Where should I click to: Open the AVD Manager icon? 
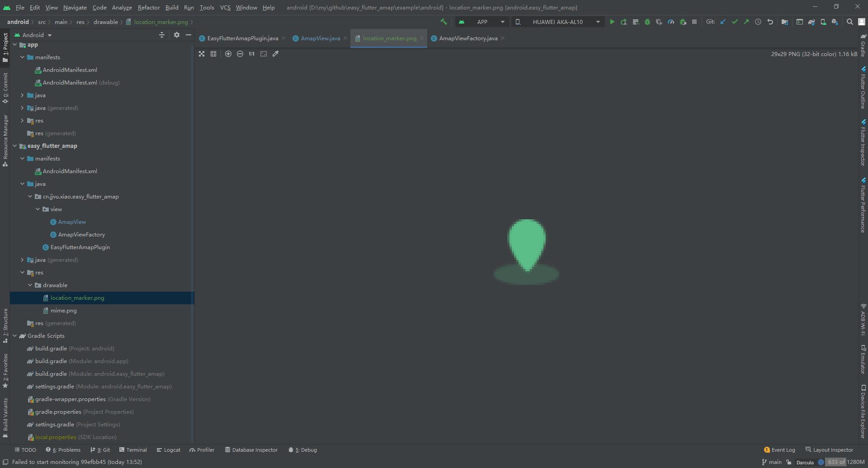coord(823,22)
